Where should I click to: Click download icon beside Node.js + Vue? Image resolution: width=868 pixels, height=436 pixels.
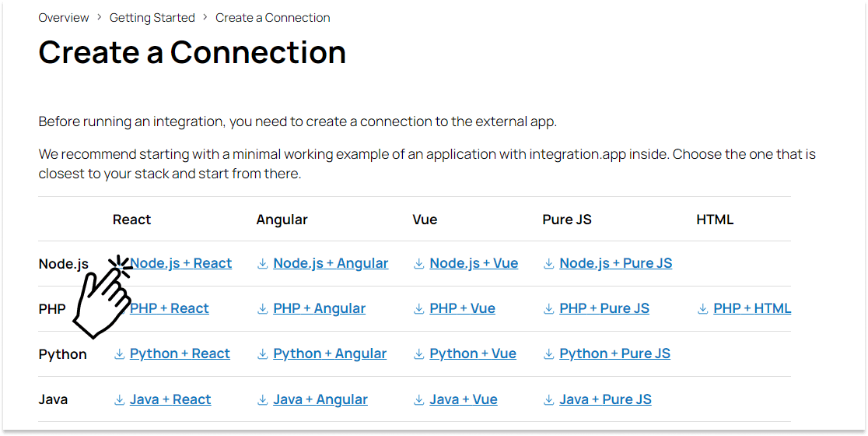[x=419, y=264]
